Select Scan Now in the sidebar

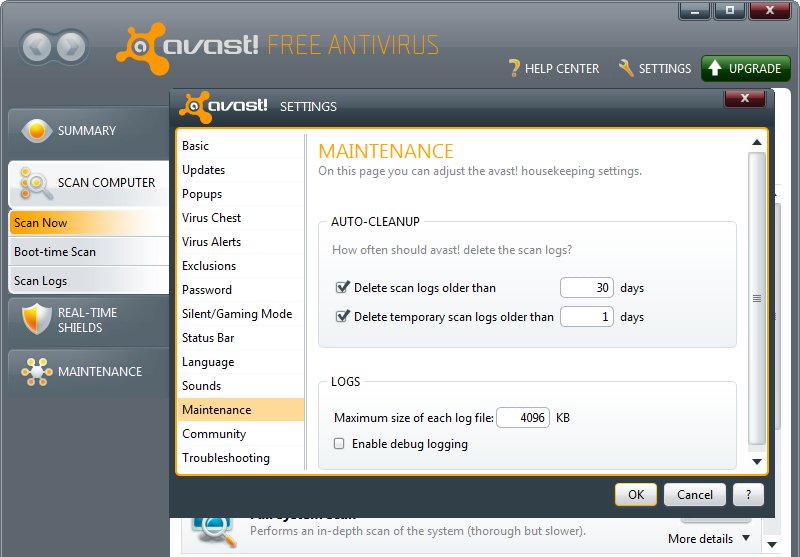click(x=89, y=223)
